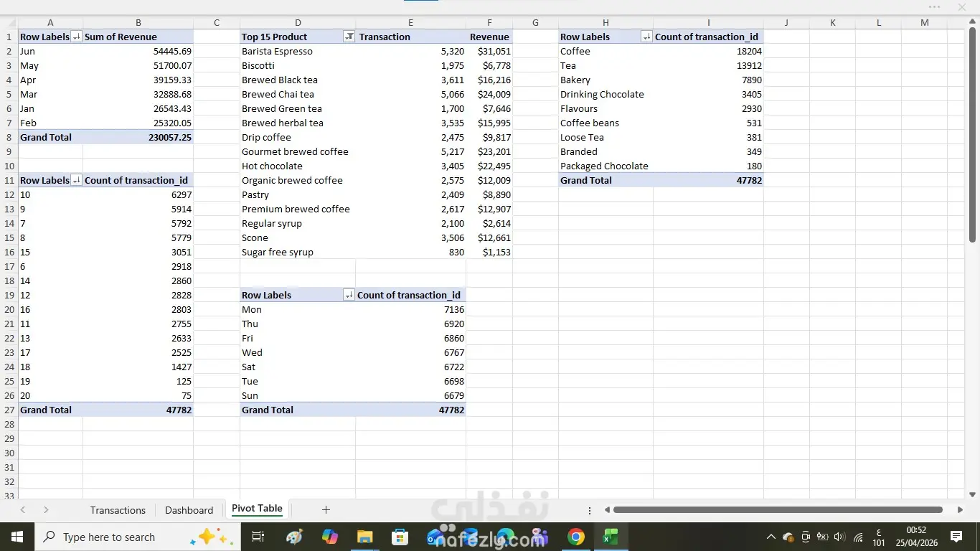Open the taskbar clock and calendar
980x551 pixels.
tap(917, 537)
